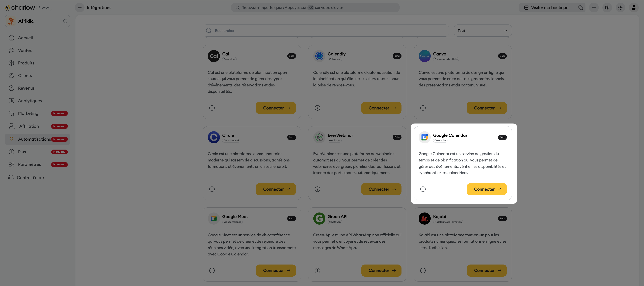
Task: Open the apps grid icon in top bar
Action: pos(620,8)
